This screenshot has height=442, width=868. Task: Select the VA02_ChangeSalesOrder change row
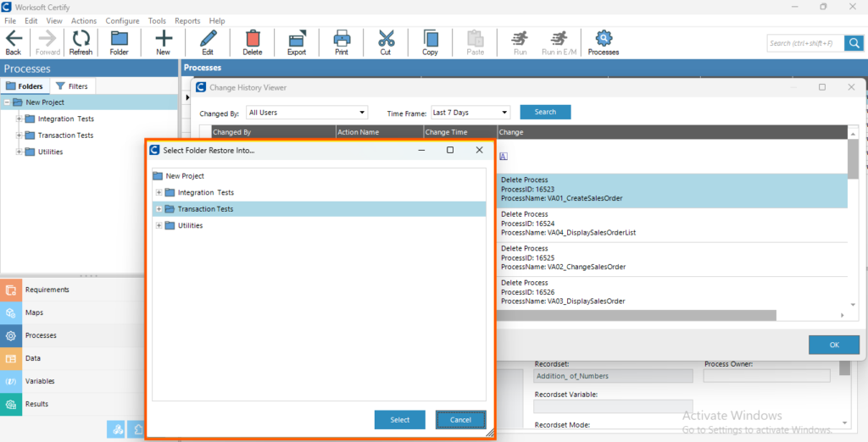(672, 258)
